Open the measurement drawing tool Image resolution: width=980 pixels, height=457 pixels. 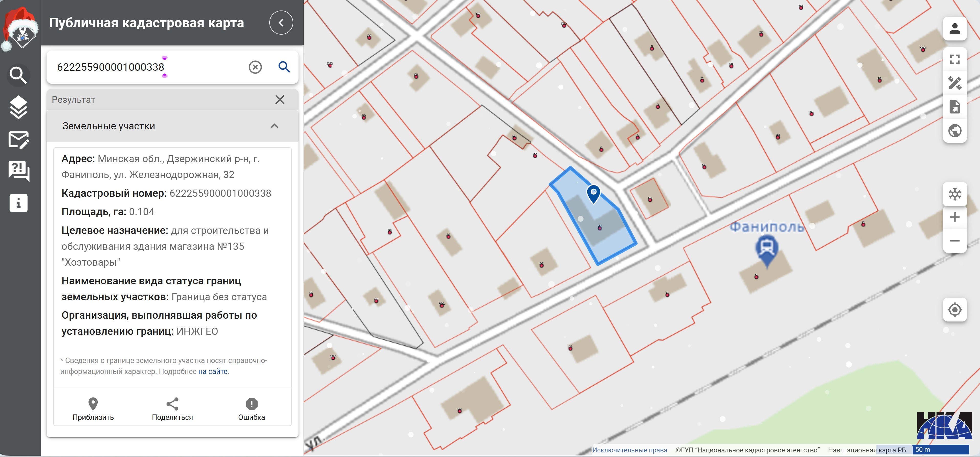pyautogui.click(x=954, y=83)
